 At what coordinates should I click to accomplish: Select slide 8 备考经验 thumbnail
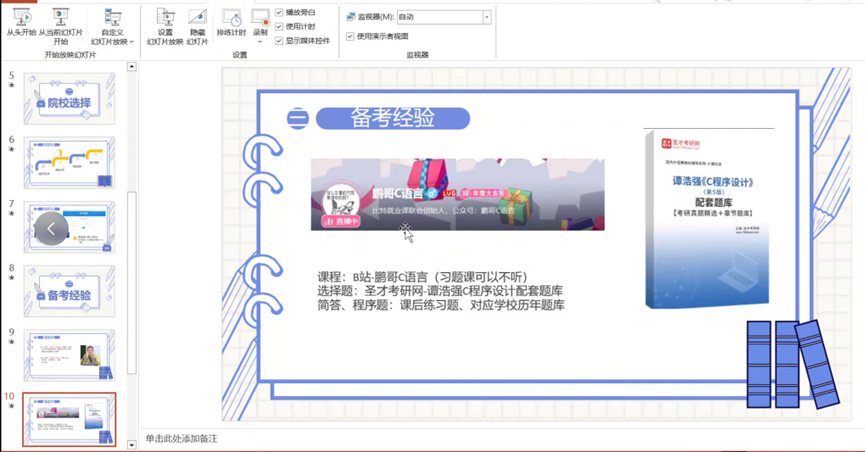(69, 291)
